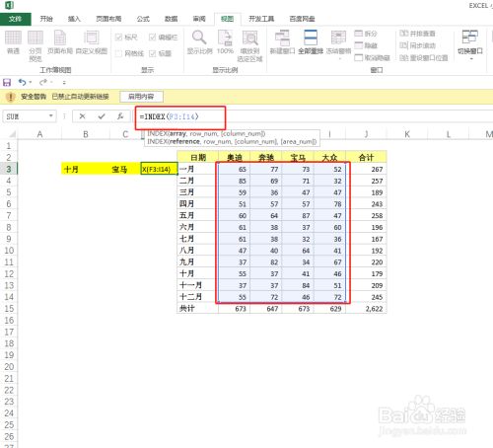The image size is (493, 448).
Task: Open the Undo history dropdown arrow
Action: point(31,82)
